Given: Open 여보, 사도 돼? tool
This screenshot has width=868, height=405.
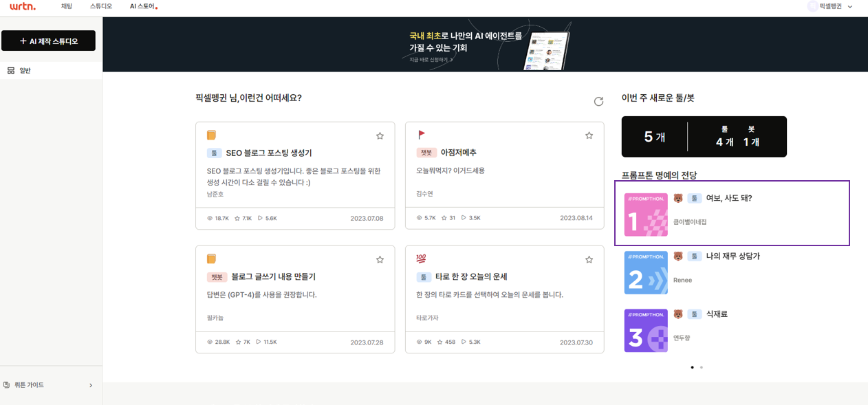Looking at the screenshot, I should pyautogui.click(x=729, y=198).
